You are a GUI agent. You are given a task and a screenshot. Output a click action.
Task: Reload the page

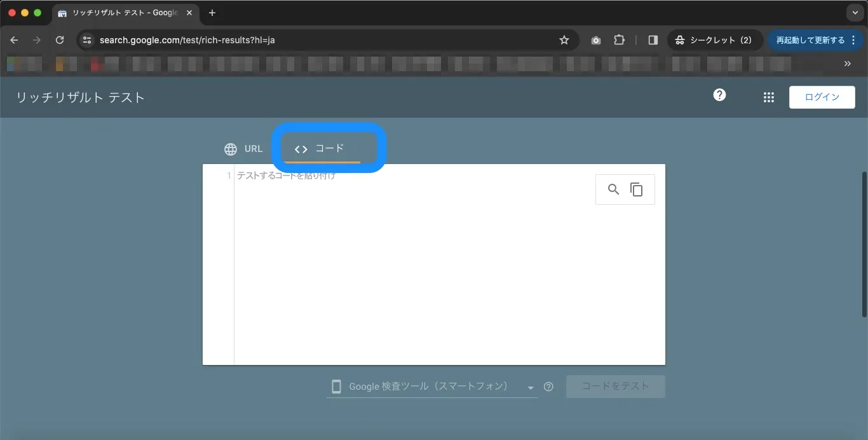tap(60, 40)
